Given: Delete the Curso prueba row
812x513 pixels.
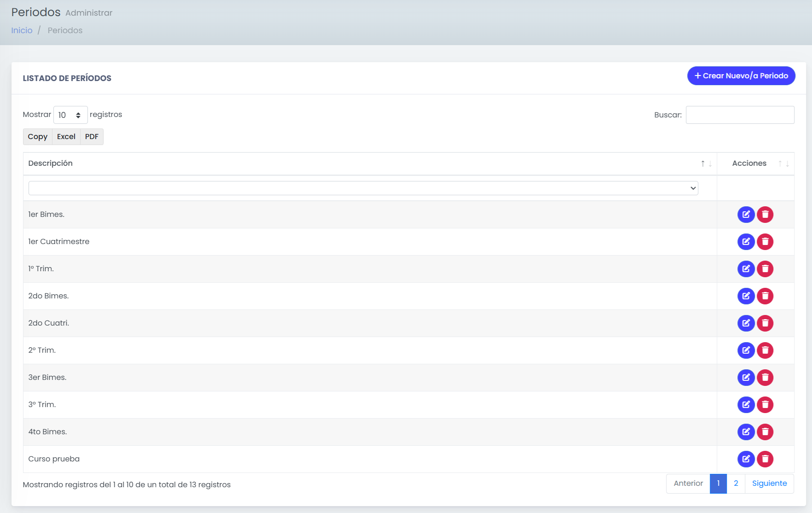Looking at the screenshot, I should (x=765, y=459).
